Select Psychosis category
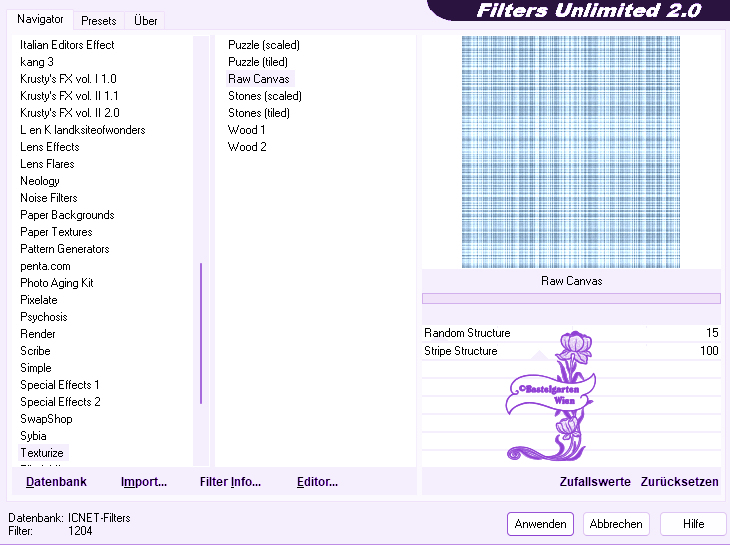Viewport: 730px width, 545px height. 43,317
